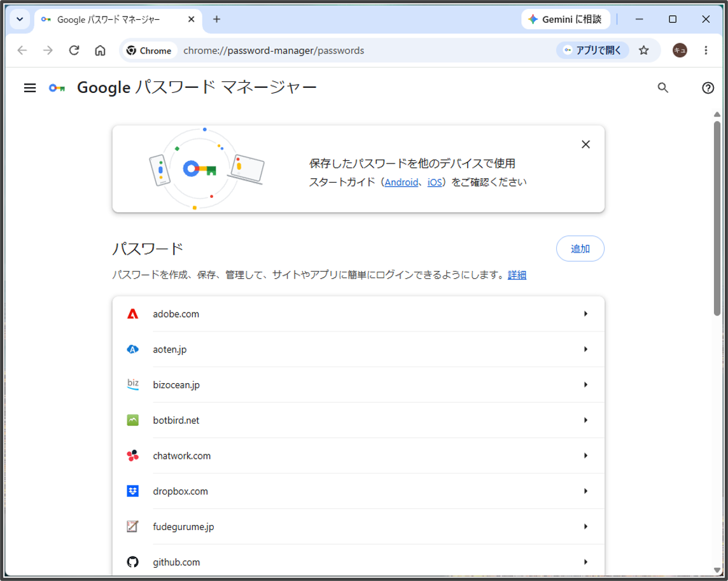Expand the github.com entry arrow
The width and height of the screenshot is (728, 581).
(x=585, y=562)
